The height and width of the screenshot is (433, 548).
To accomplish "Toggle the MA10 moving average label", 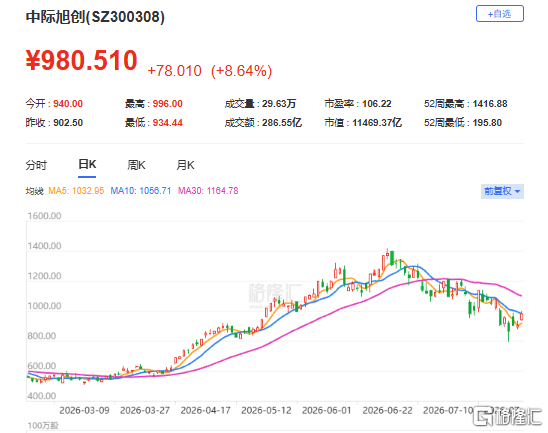I will 140,191.
